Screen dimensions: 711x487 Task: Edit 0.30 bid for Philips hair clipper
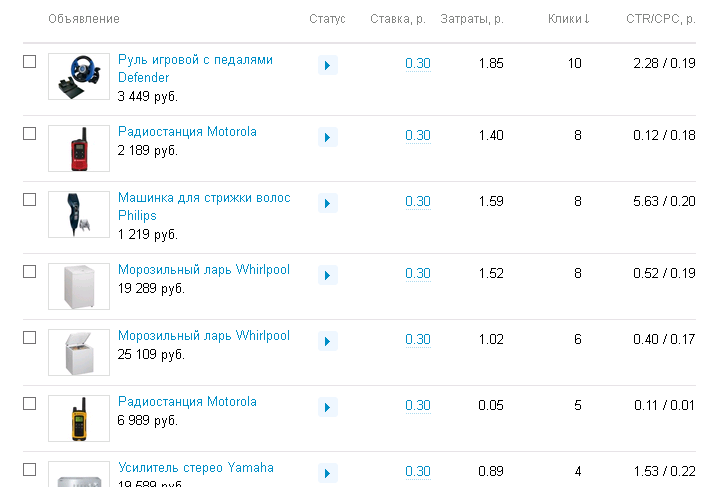(x=418, y=202)
